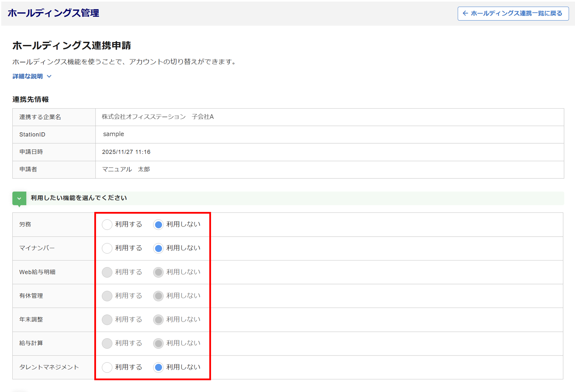The image size is (575, 392).
Task: Click the company name 株式会社オフィスステーション 子会社A
Action: pos(158,117)
